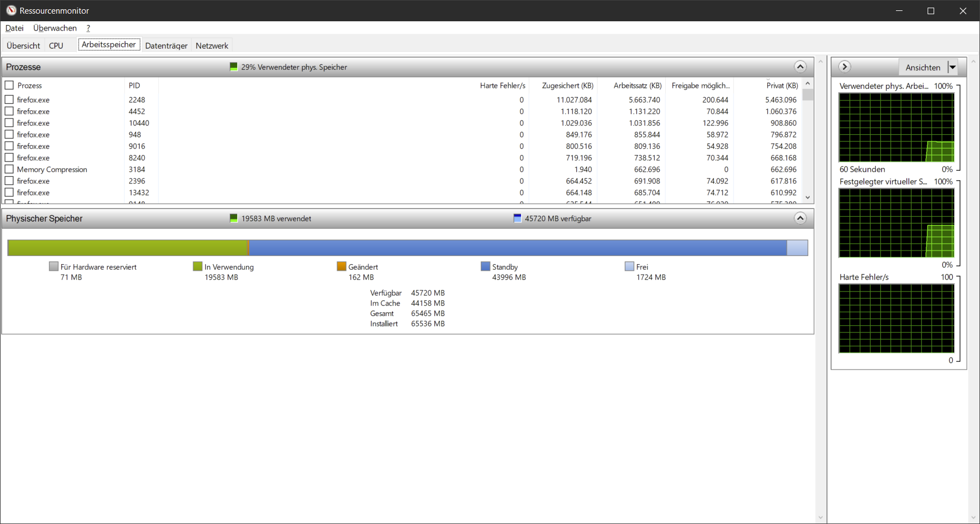The width and height of the screenshot is (980, 524).
Task: Click the Festgelegter virtueller Speicher graph
Action: click(897, 223)
